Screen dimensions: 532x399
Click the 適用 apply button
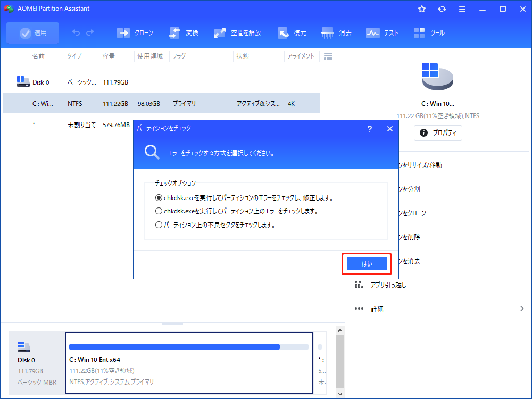click(32, 33)
